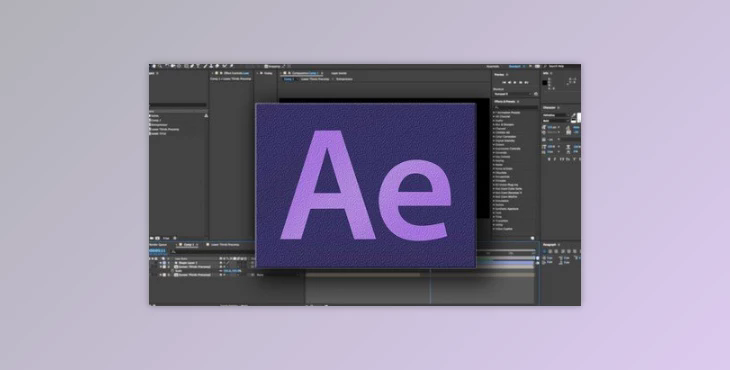This screenshot has height=370, width=730.
Task: Select the Transition effects category
Action: click(502, 221)
